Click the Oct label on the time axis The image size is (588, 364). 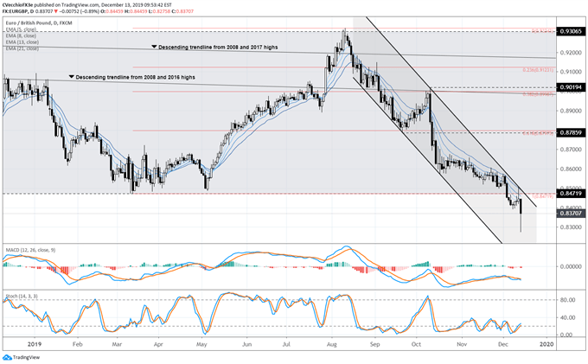point(416,344)
